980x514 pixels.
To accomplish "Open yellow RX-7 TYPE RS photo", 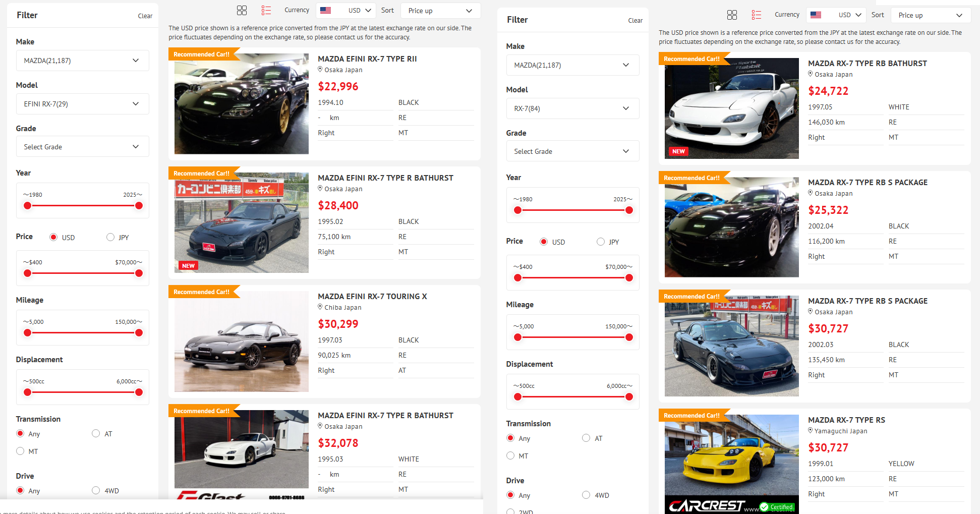I will (x=732, y=464).
